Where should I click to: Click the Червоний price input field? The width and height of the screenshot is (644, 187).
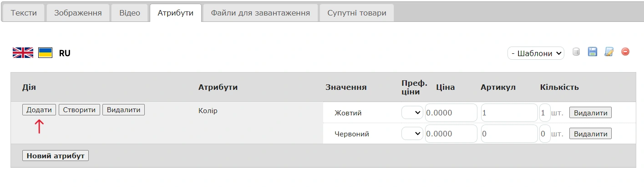[451, 134]
